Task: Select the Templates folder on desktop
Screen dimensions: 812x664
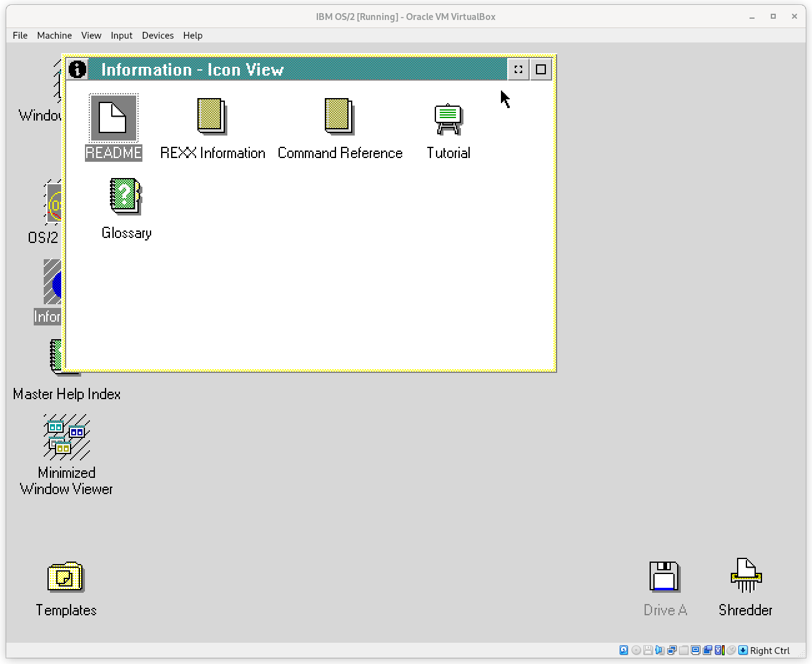Action: 66,577
